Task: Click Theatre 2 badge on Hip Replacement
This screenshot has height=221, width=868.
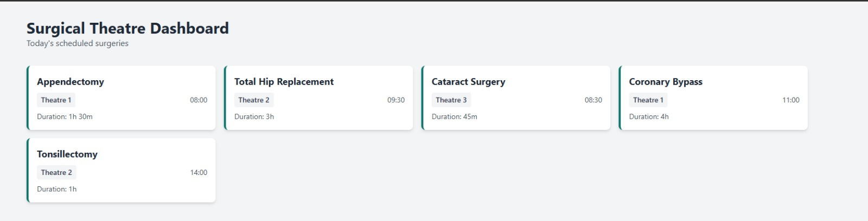Action: (x=254, y=100)
